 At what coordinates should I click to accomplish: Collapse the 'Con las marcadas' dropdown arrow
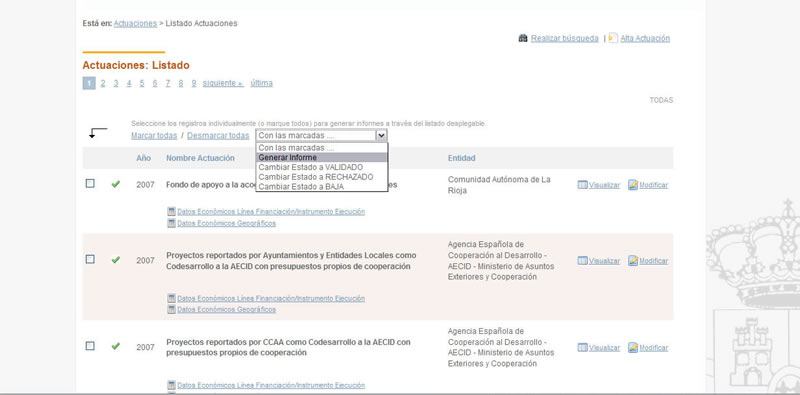coord(381,136)
